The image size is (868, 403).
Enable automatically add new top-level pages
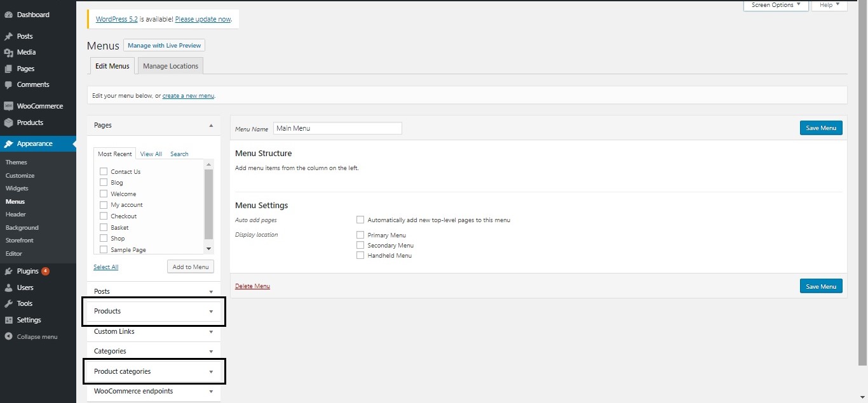pos(360,220)
